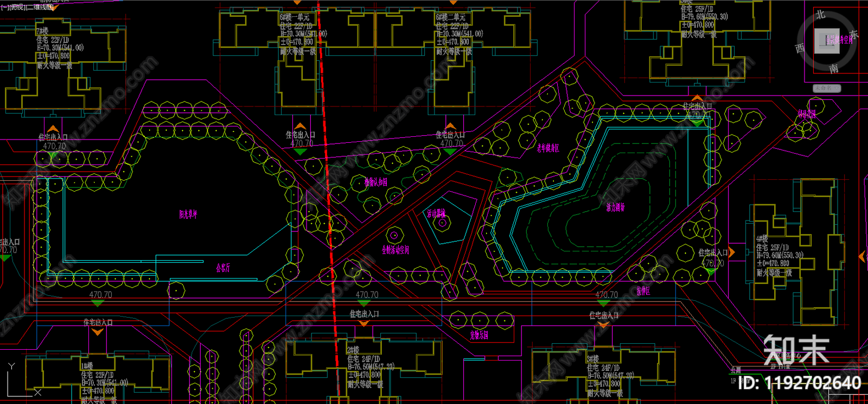Select the 全龄活动空间 text label
This screenshot has width=868, height=404.
[x=395, y=250]
